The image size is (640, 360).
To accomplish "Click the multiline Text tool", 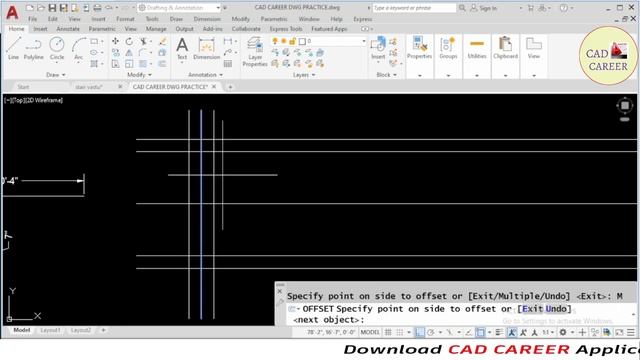I will click(182, 48).
